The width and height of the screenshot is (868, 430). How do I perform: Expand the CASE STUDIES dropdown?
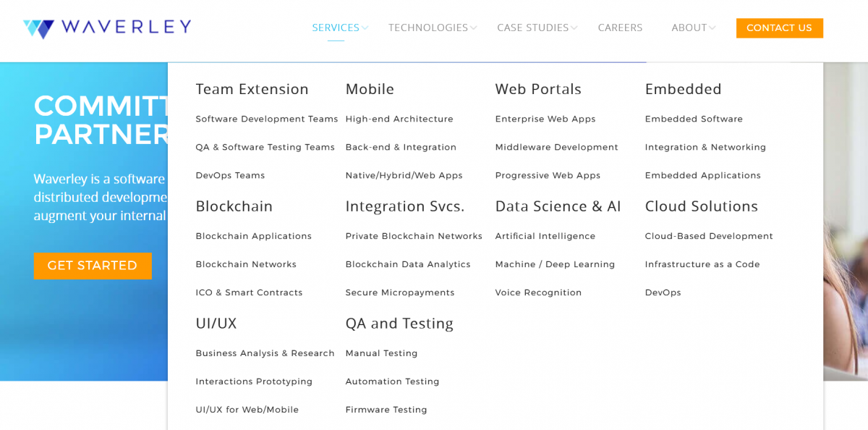click(x=532, y=28)
